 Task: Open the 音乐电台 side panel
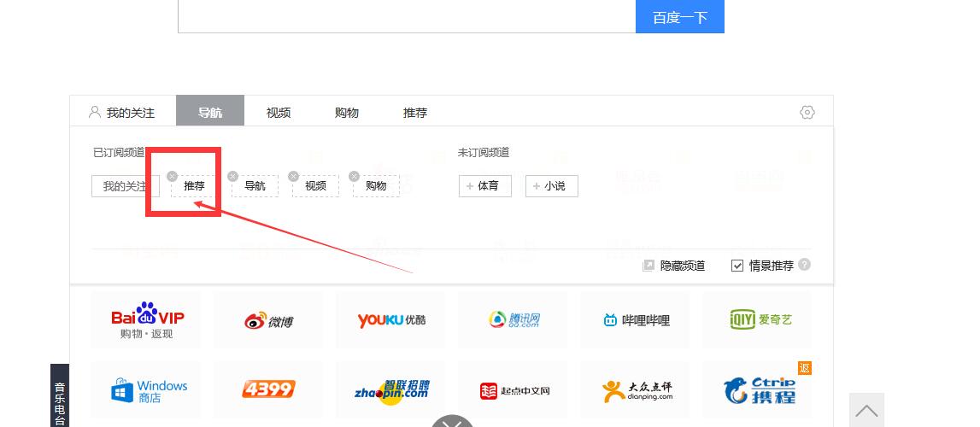coord(60,396)
